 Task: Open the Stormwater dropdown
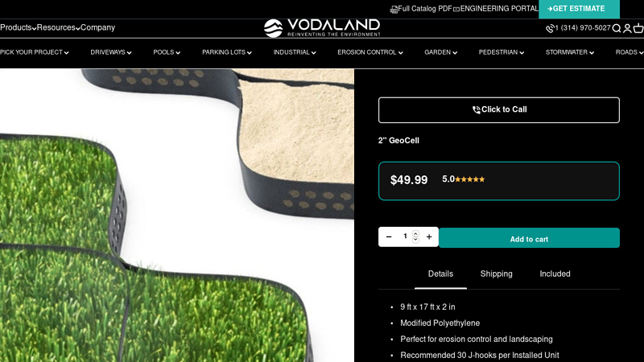[x=570, y=52]
